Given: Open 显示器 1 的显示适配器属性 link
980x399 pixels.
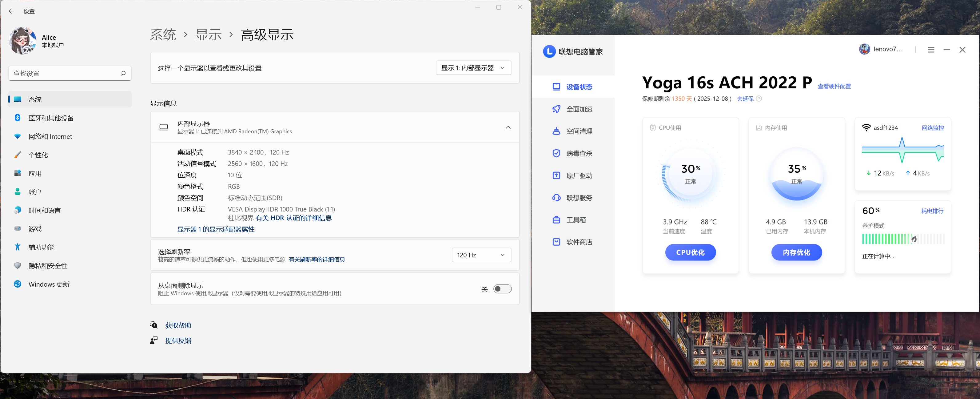Looking at the screenshot, I should point(216,229).
